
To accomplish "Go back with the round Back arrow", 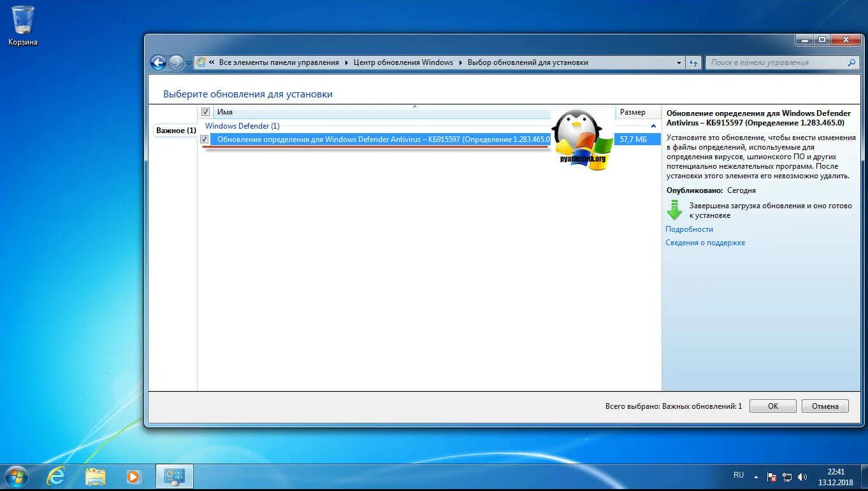I will [158, 62].
